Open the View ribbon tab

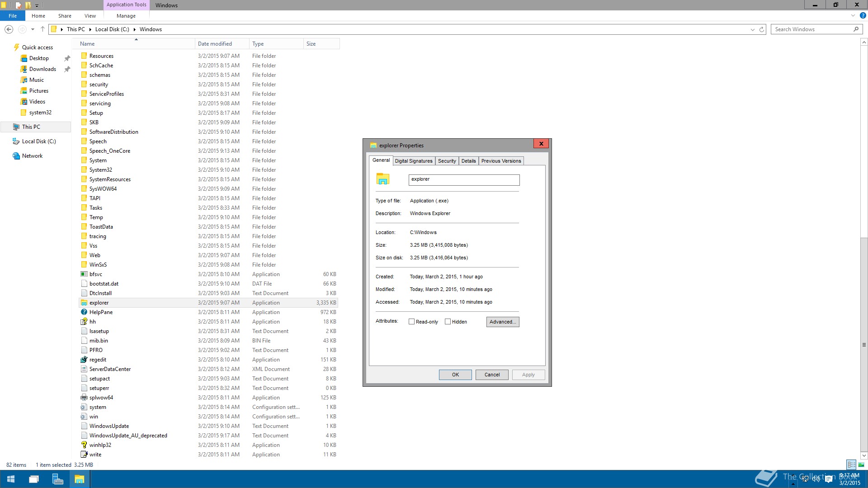click(90, 16)
